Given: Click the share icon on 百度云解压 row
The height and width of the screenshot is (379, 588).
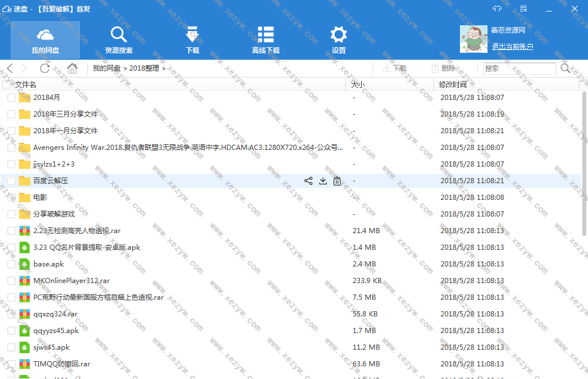Looking at the screenshot, I should [x=308, y=181].
